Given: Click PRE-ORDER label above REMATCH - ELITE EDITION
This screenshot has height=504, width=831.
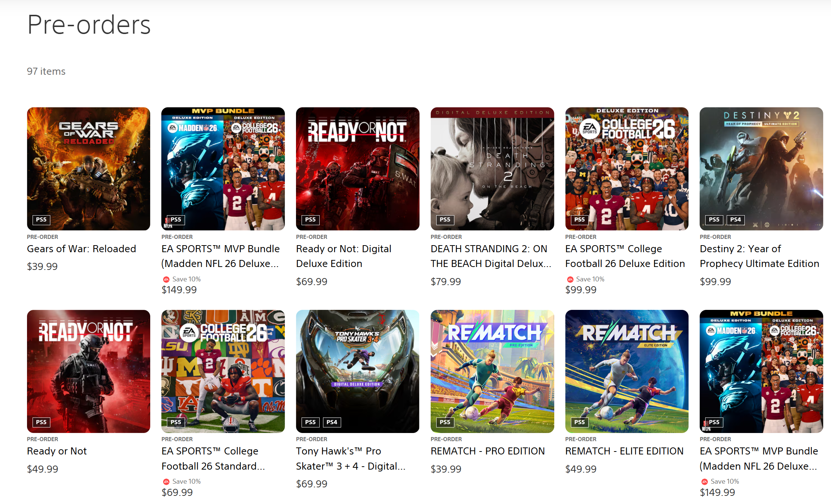Looking at the screenshot, I should tap(581, 439).
